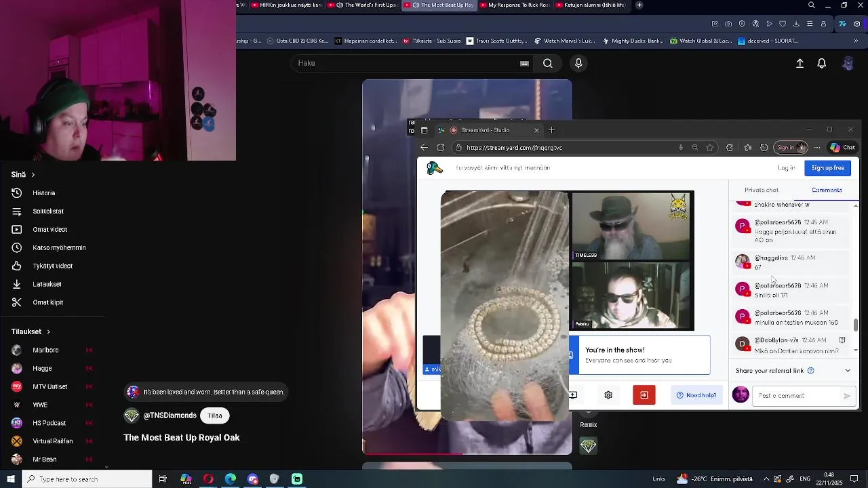Screen dimensions: 868x488
Task: Open Edge more options ellipsis
Action: click(817, 148)
